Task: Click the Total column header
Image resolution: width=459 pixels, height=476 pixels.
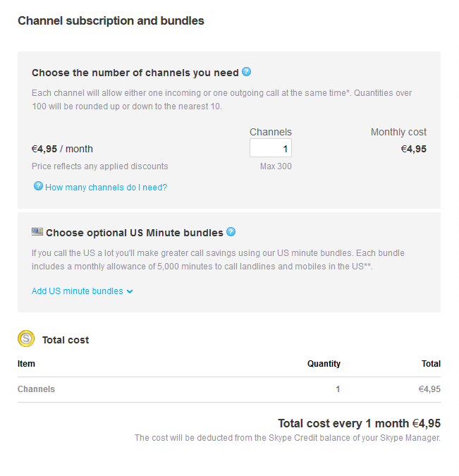Action: click(431, 364)
